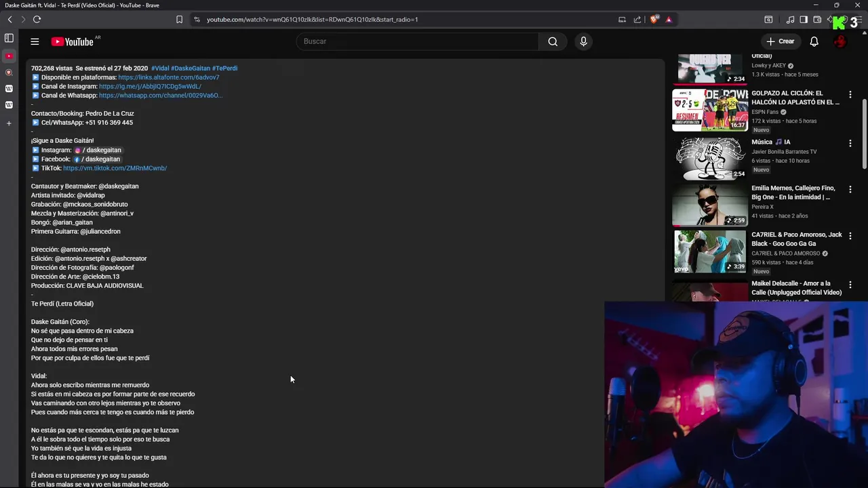
Task: Open Brave playlist music note icon
Action: [x=790, y=20]
